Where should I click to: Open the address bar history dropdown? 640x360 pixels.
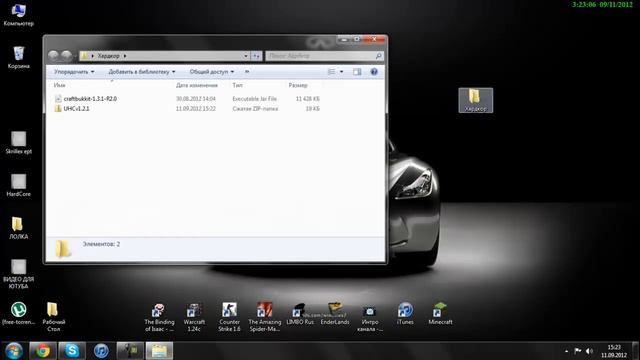246,56
